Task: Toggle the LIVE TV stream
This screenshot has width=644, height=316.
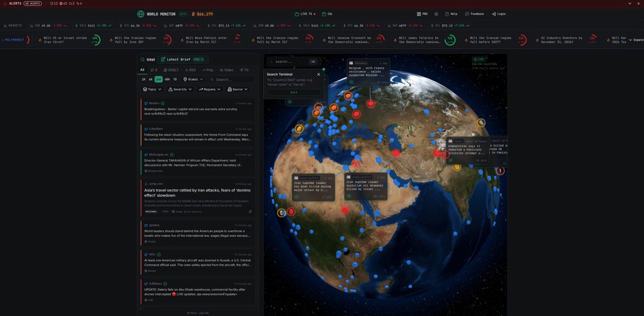Action: pyautogui.click(x=305, y=14)
